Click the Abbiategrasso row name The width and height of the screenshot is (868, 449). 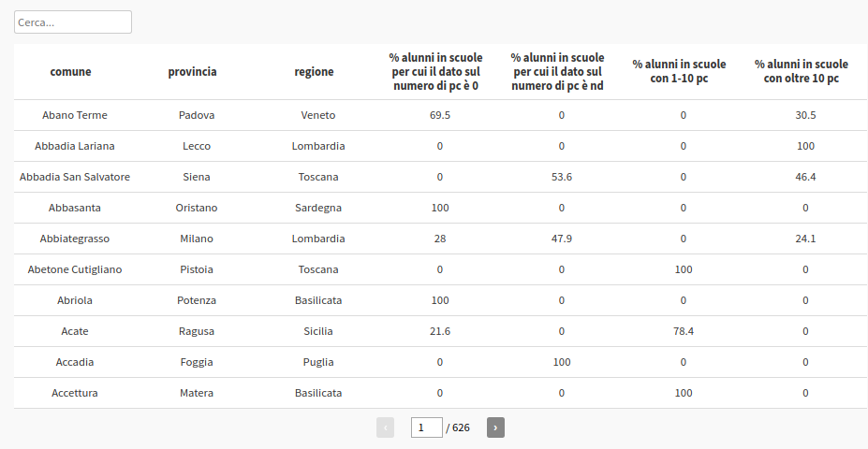click(x=75, y=239)
